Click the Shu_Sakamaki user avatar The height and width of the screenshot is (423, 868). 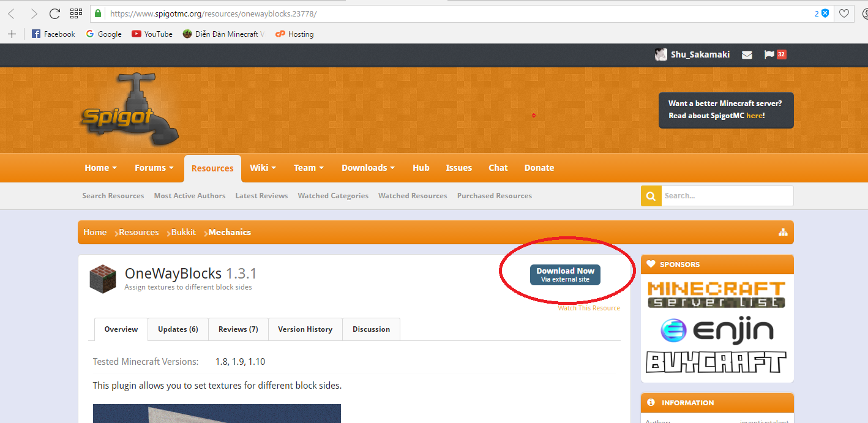(x=660, y=54)
